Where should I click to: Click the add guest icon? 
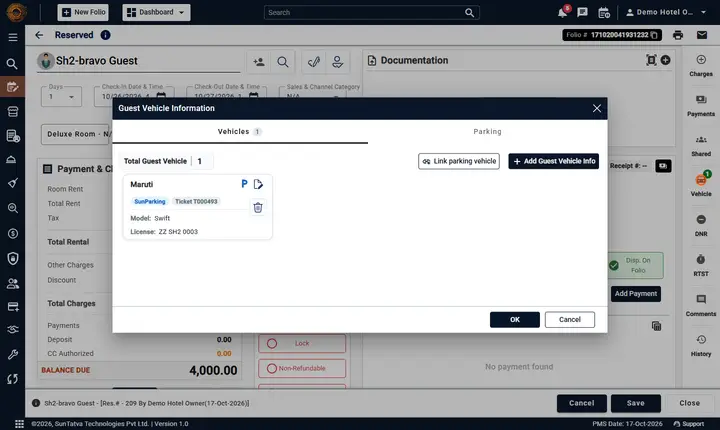259,62
